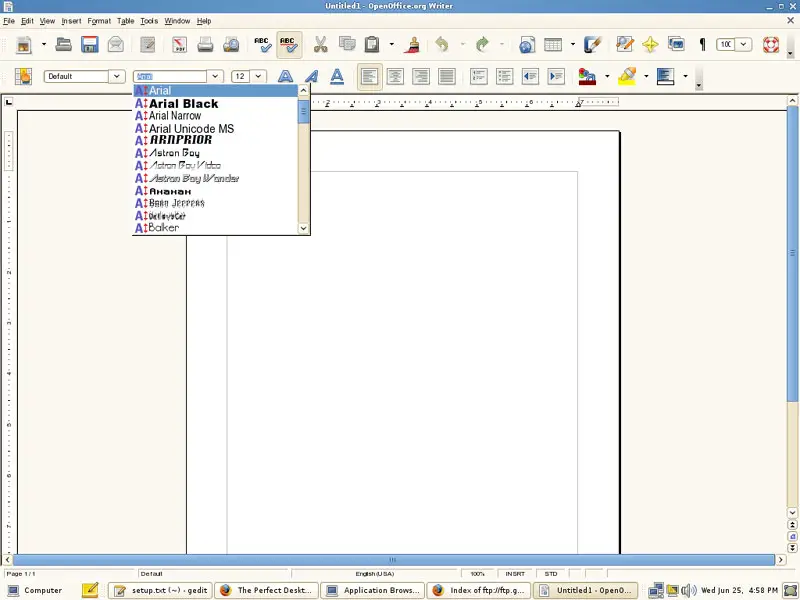Show the Draw Functions toolbar icon
Viewport: 800px width, 600px height.
pyautogui.click(x=592, y=45)
